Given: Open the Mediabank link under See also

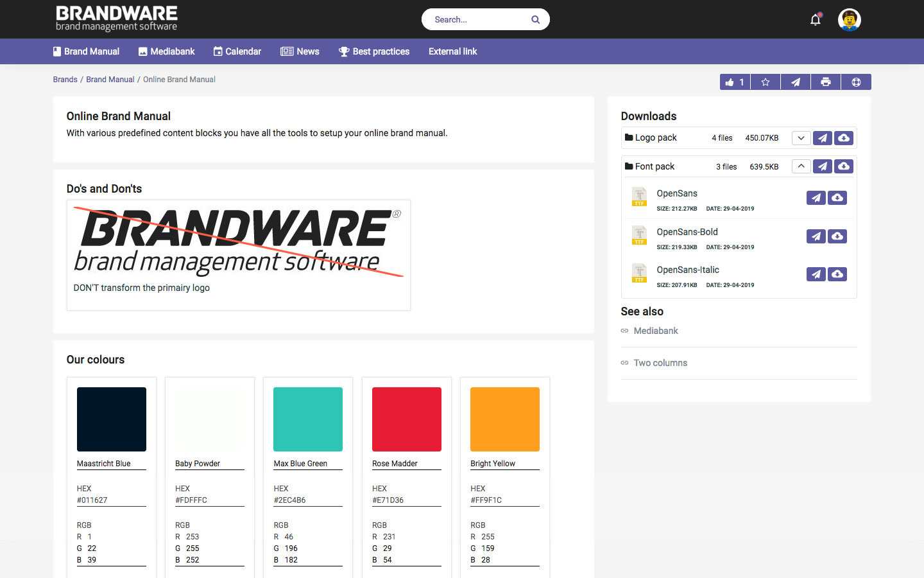Looking at the screenshot, I should pyautogui.click(x=656, y=331).
